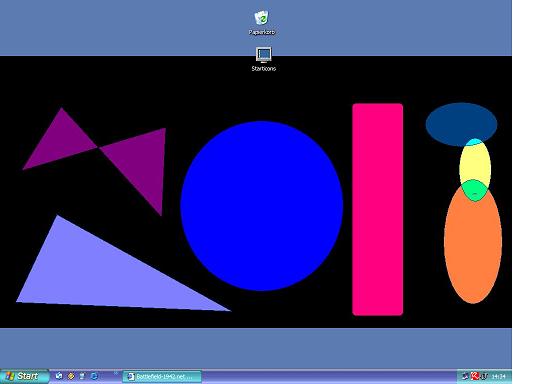Image resolution: width=535 pixels, height=384 pixels.
Task: Click the pink rounded rectangle
Action: (x=378, y=210)
